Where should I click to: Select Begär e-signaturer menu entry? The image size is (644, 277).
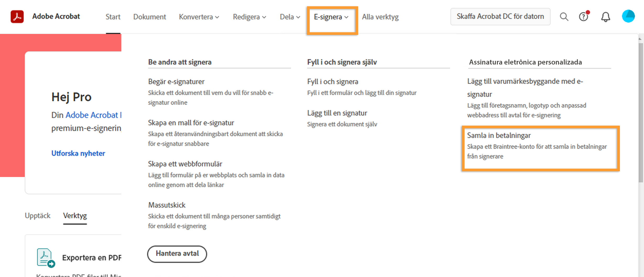pos(176,82)
